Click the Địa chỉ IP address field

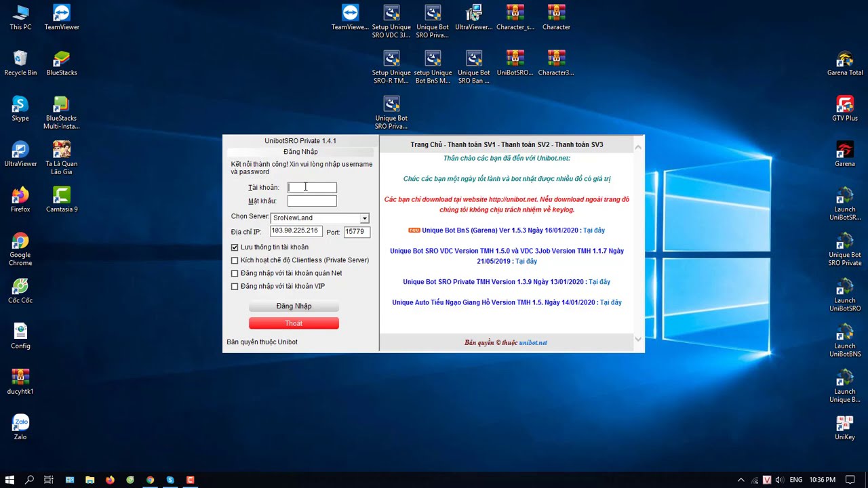point(296,231)
